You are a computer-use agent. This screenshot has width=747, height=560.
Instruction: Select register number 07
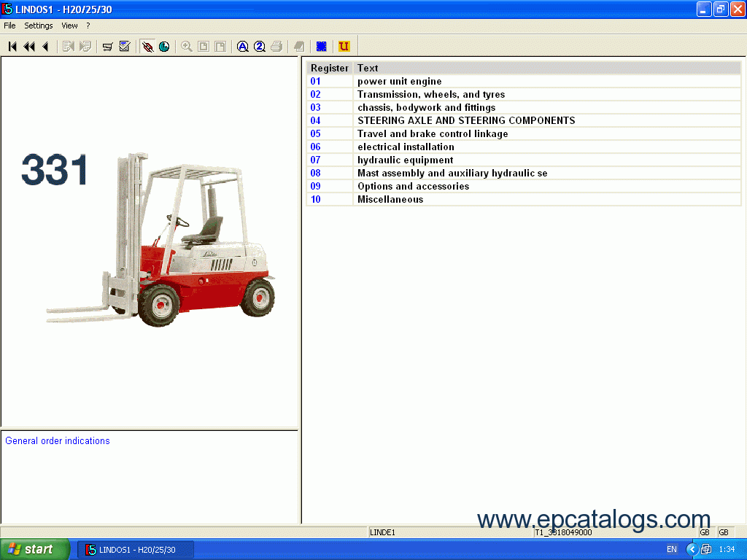315,160
